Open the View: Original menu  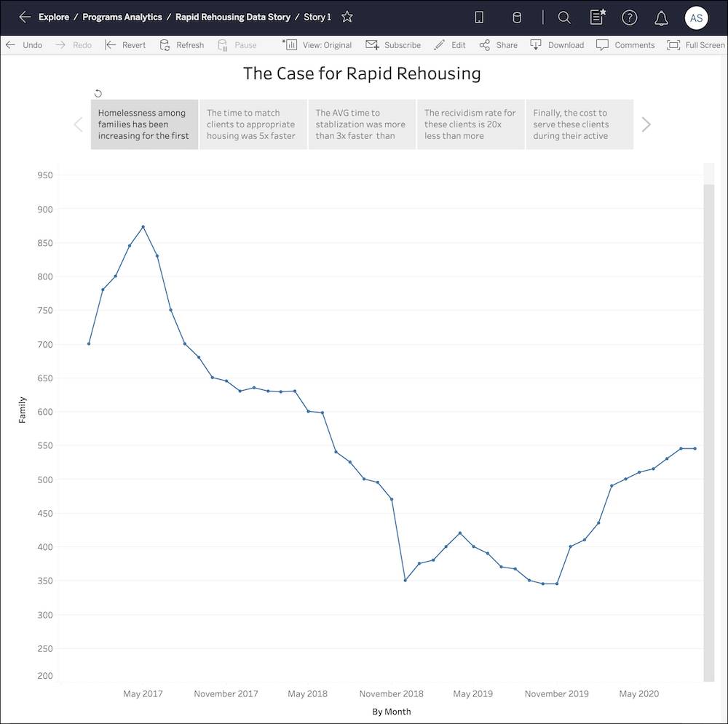317,45
